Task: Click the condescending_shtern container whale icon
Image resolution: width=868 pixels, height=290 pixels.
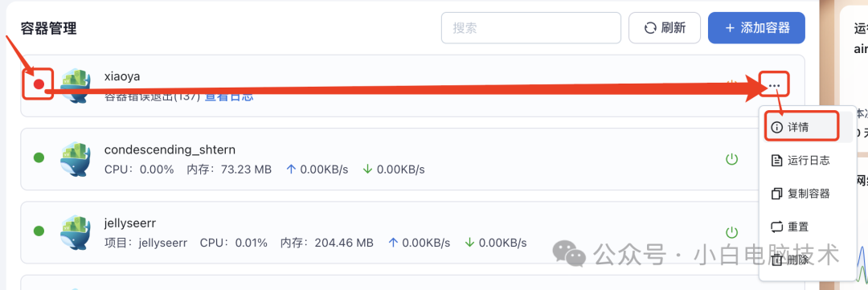Action: pyautogui.click(x=76, y=159)
